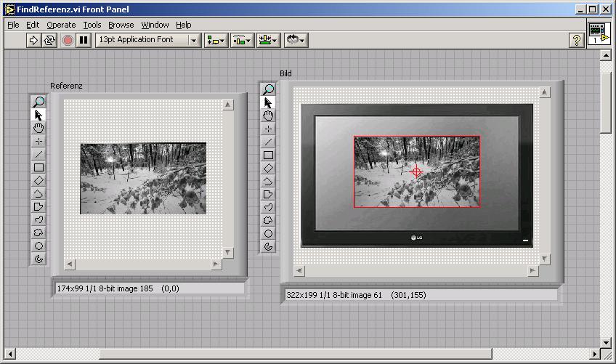Pick the Rotated Rectangle tool in Referenz palette

point(38,180)
